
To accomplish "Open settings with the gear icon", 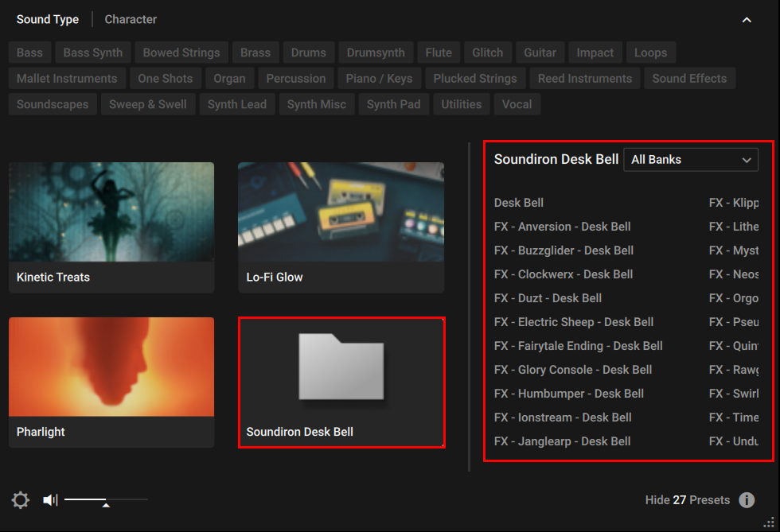I will (x=20, y=499).
